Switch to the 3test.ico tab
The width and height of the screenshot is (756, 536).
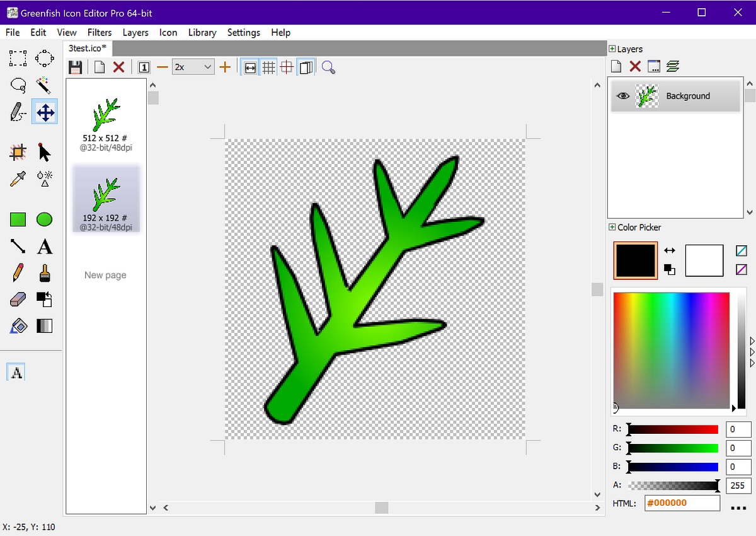coord(88,48)
